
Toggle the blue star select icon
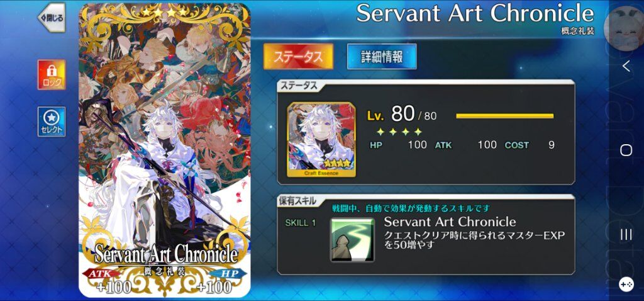52,122
